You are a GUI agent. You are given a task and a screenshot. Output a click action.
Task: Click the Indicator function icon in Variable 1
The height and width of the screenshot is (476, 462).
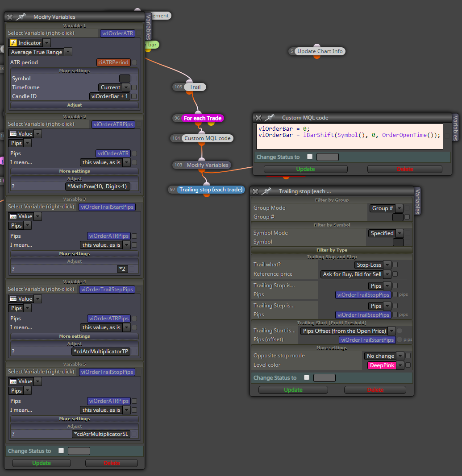click(x=13, y=43)
